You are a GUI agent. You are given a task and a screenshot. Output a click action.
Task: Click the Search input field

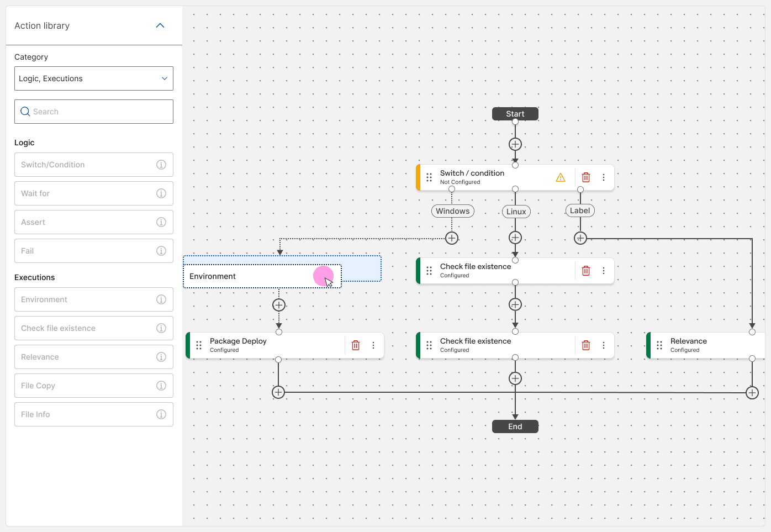pyautogui.click(x=94, y=112)
